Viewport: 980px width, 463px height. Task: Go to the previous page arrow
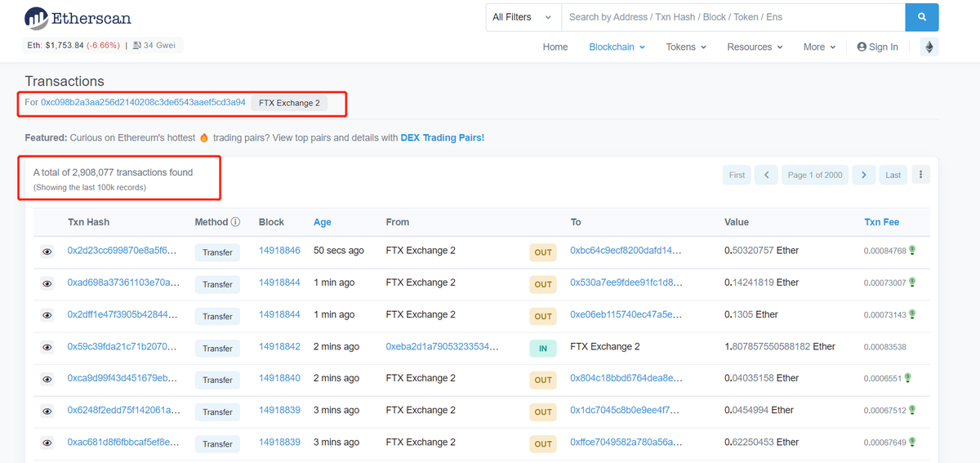pos(766,175)
